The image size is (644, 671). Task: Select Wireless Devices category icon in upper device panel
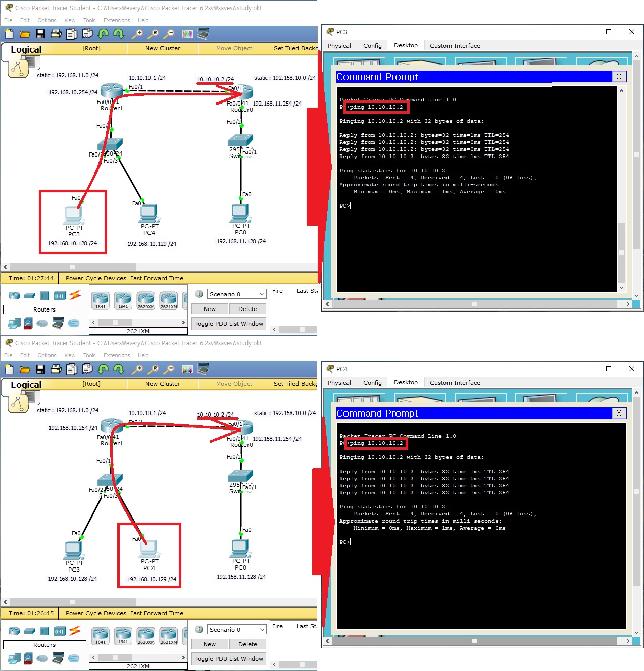point(60,295)
